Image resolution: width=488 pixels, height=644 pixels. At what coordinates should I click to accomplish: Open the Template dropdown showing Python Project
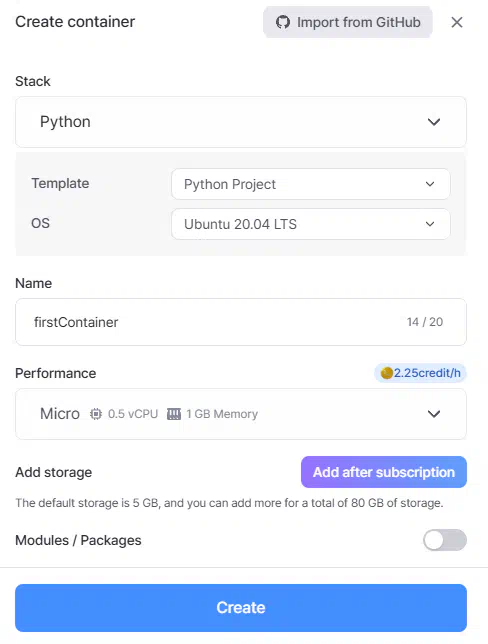tap(311, 184)
